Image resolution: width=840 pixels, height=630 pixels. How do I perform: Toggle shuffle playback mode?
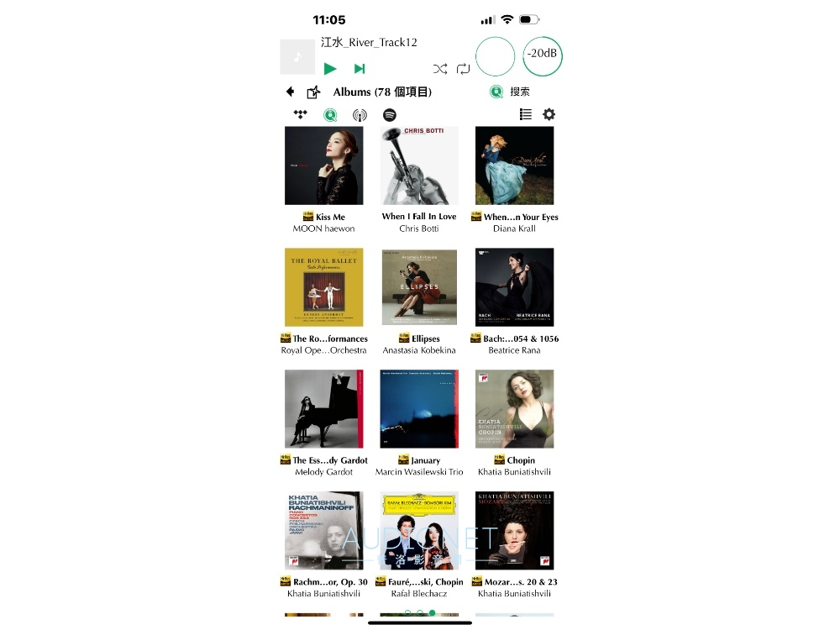click(440, 69)
